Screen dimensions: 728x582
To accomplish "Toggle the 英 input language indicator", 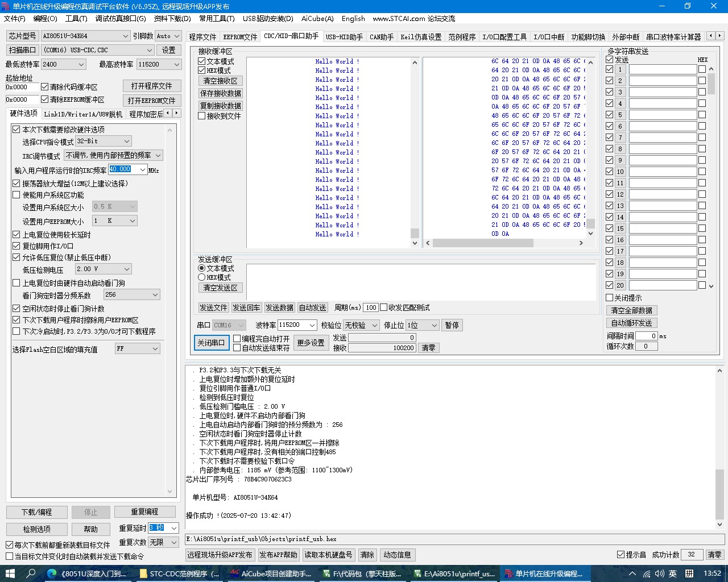I will (673, 573).
